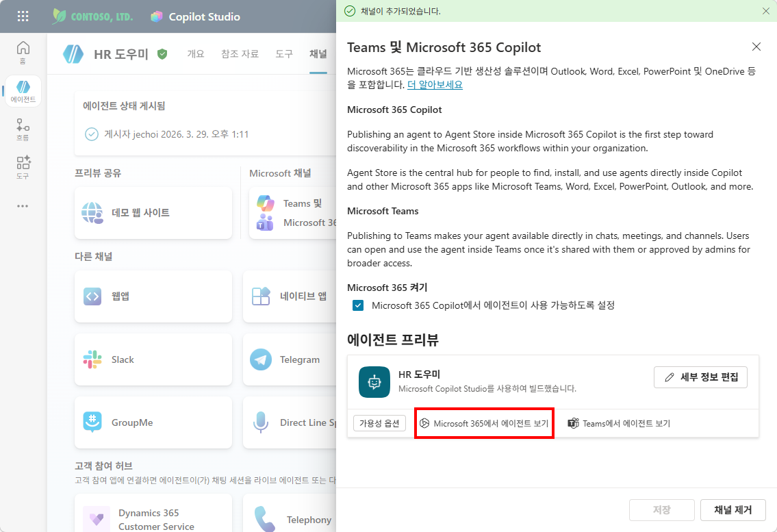
Task: Open the Tools (도구) sidebar item
Action: (x=23, y=167)
